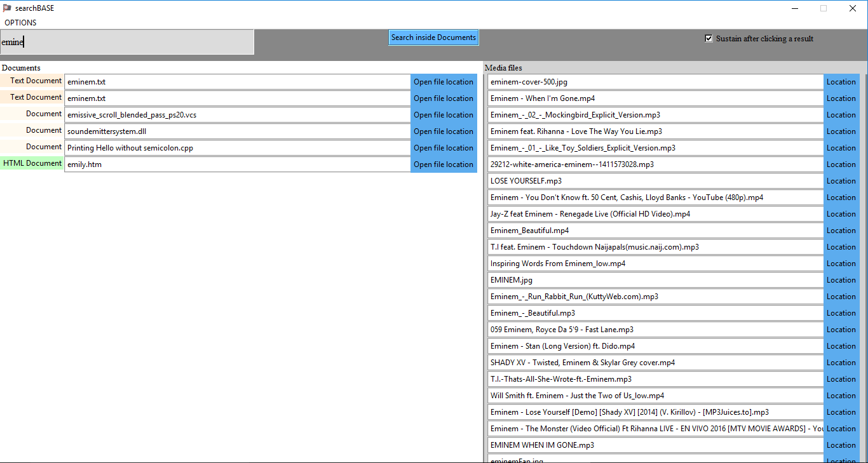The height and width of the screenshot is (463, 868).
Task: Click Location for Lose Yourself [Demo] [Shady XV] mp3
Action: 841,412
